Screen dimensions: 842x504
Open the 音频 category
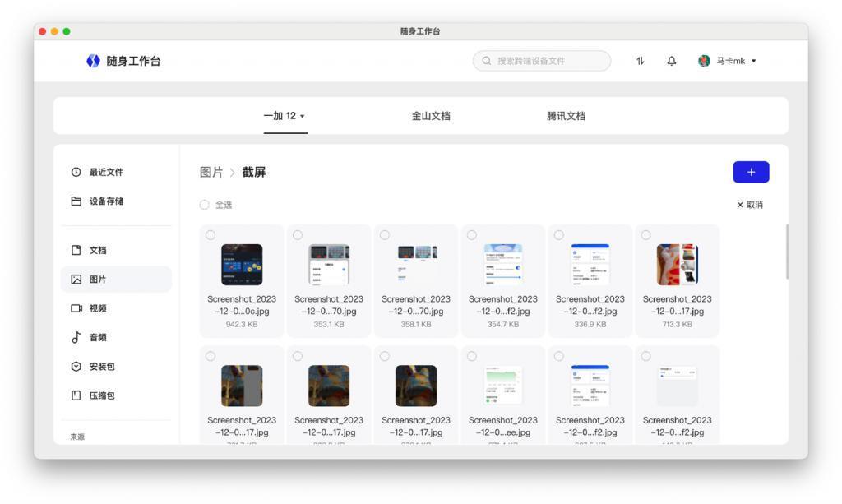click(x=99, y=336)
